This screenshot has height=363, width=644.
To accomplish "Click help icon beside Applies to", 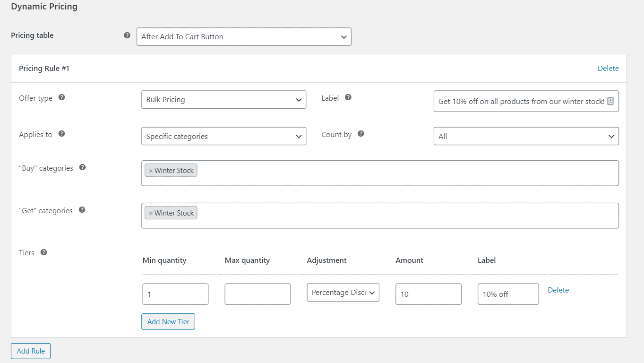I will coord(61,134).
